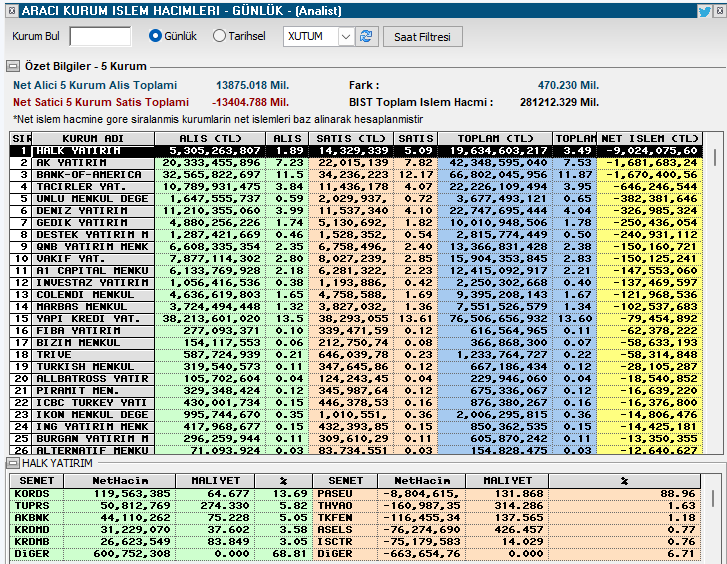Select the INVESTAZ YATIRIM row
This screenshot has width=727, height=564.
[x=356, y=282]
